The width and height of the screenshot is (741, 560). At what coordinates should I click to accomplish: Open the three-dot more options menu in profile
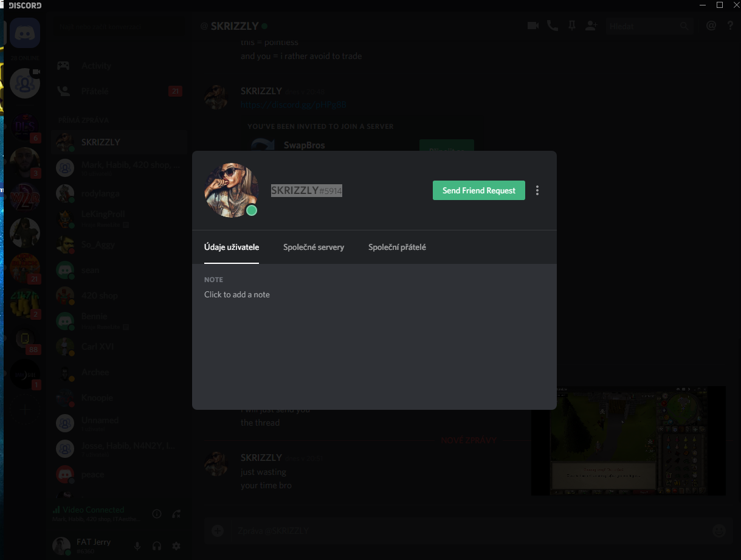click(537, 190)
